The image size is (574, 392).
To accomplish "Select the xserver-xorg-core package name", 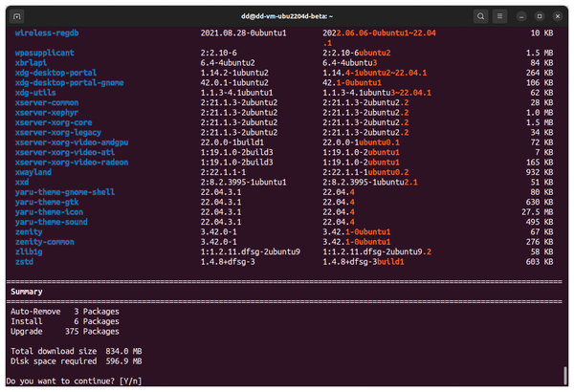I will (x=54, y=122).
